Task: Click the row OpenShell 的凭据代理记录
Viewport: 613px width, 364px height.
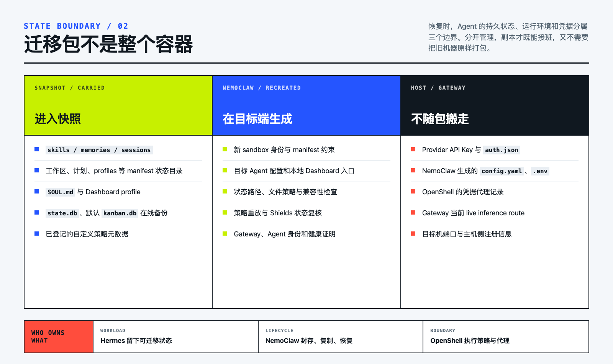Action: click(x=495, y=192)
